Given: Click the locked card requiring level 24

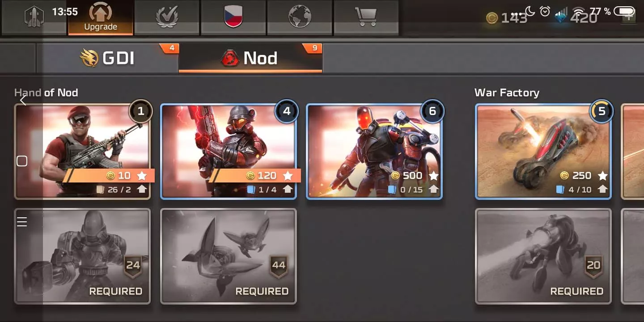Looking at the screenshot, I should (82, 256).
